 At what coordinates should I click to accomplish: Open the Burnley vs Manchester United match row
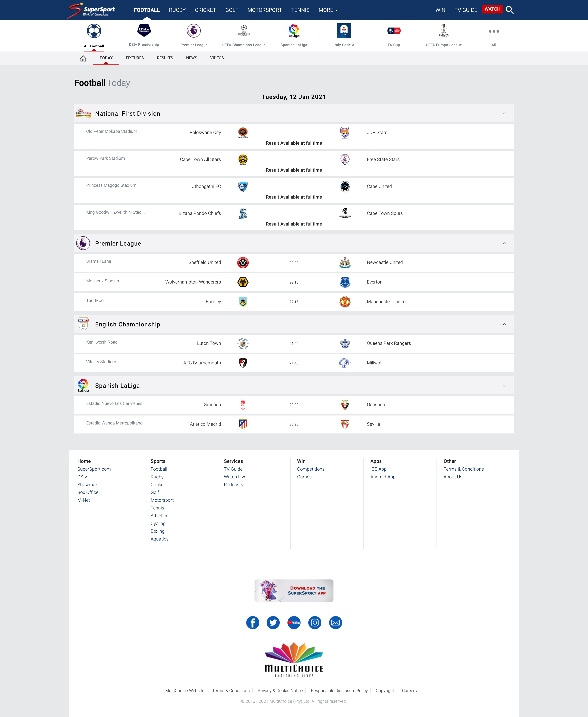click(294, 302)
